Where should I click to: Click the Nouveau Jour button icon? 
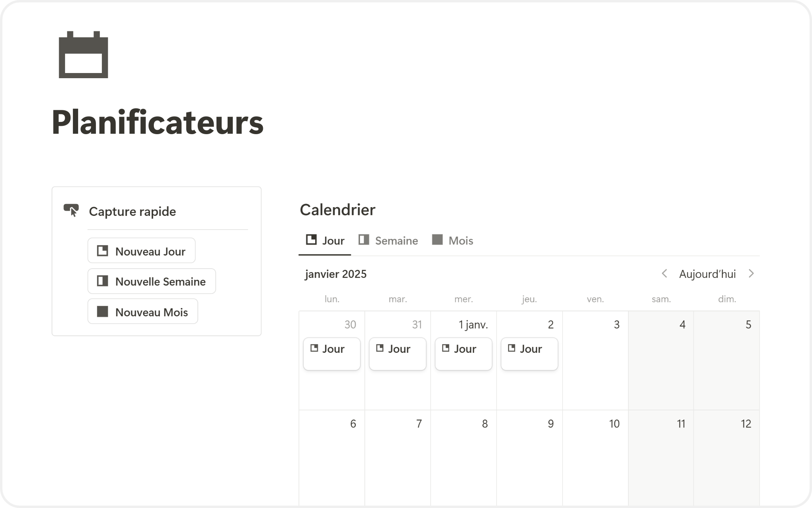point(103,251)
